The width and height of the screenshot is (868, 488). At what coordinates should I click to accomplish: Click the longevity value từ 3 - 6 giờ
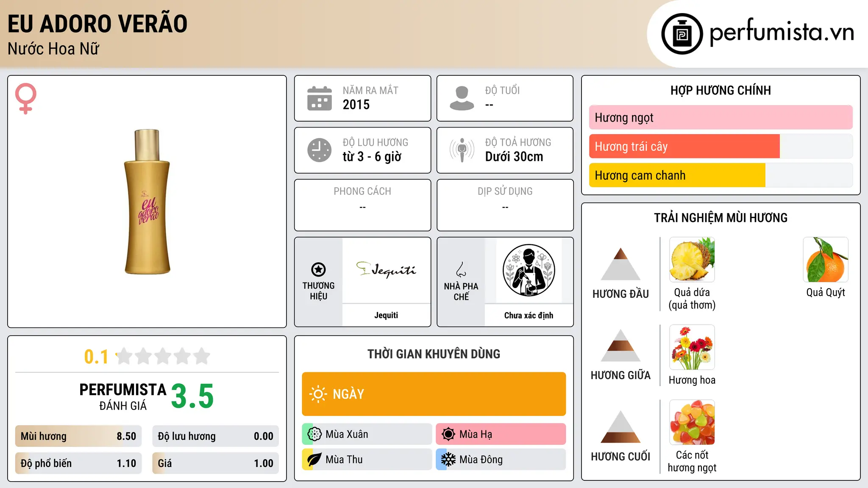[372, 157]
